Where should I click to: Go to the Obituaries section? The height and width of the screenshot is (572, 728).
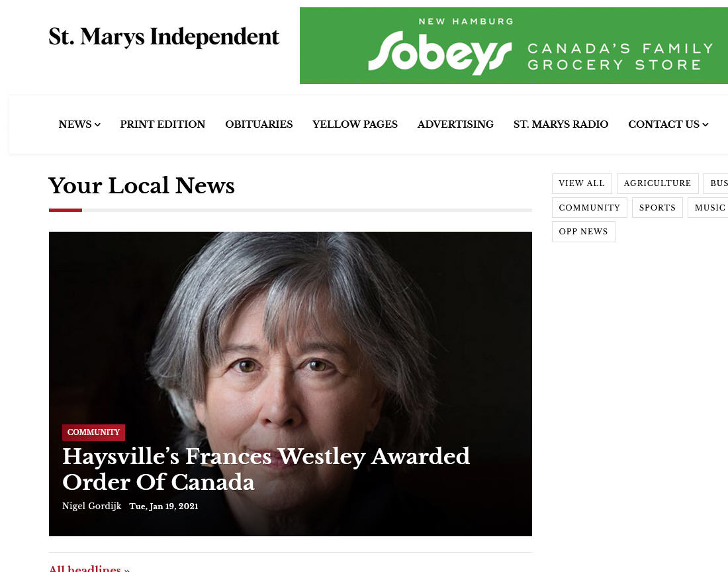coord(259,124)
